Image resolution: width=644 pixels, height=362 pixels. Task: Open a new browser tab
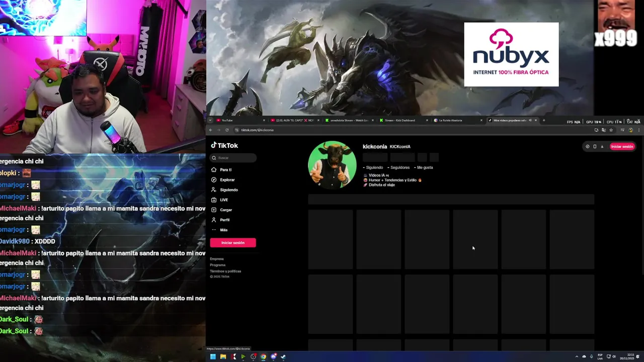(x=543, y=120)
